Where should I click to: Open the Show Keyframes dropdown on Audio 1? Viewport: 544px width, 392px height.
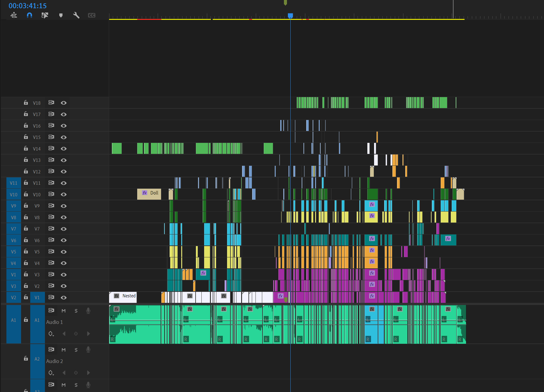pyautogui.click(x=51, y=334)
